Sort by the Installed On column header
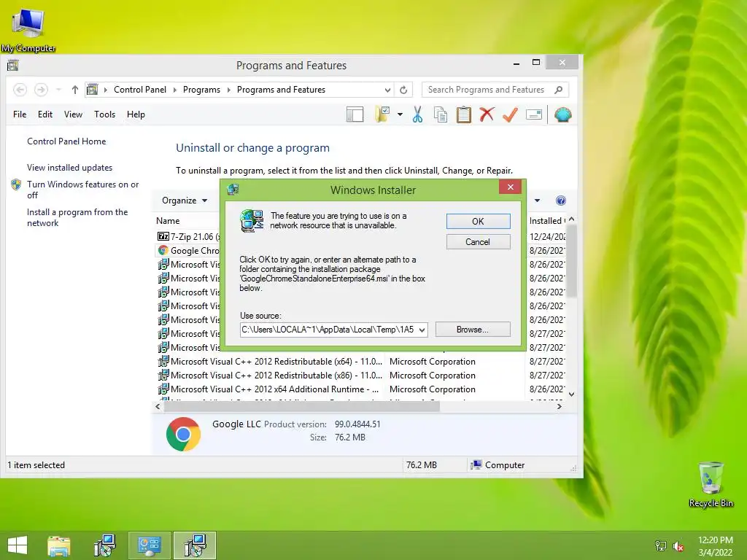The image size is (747, 560). pyautogui.click(x=547, y=221)
